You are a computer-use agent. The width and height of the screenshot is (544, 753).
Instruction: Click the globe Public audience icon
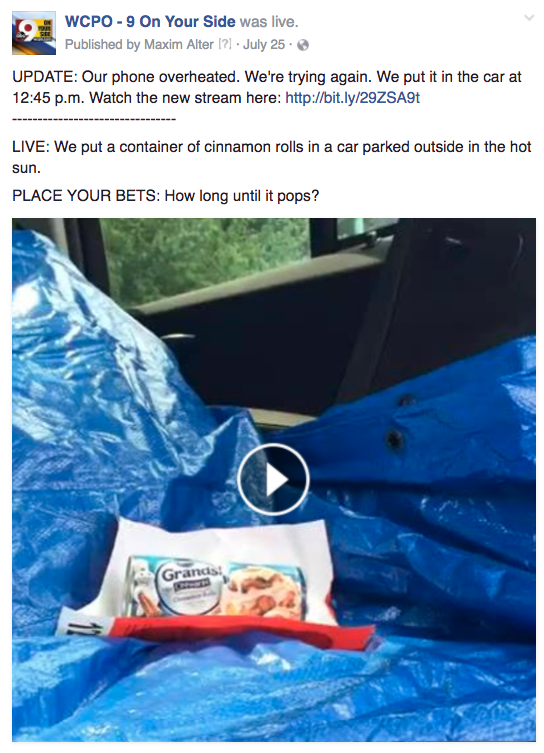point(303,45)
